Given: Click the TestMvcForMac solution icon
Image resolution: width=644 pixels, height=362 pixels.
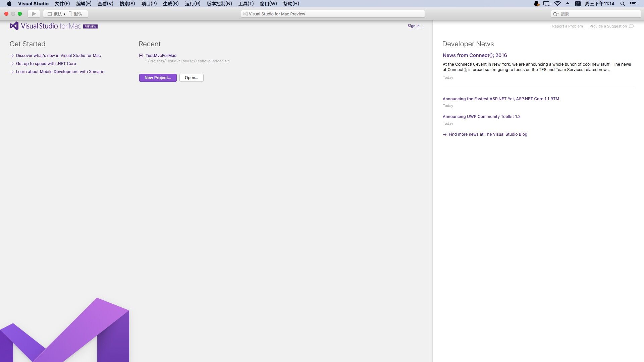Looking at the screenshot, I should 141,56.
